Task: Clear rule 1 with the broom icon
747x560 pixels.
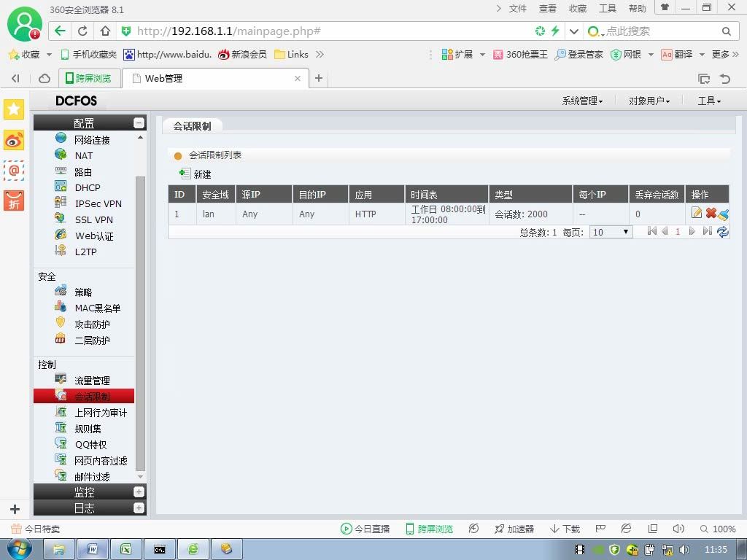Action: point(723,214)
